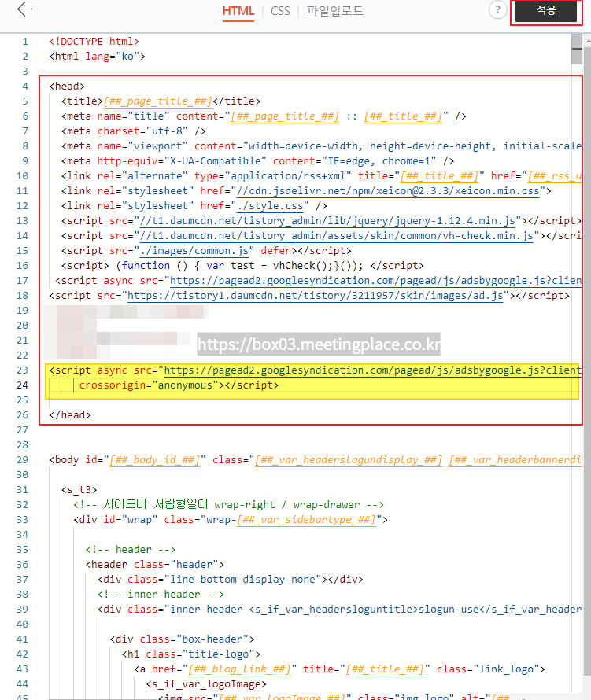
Task: Click the closing </head> tag
Action: point(70,415)
